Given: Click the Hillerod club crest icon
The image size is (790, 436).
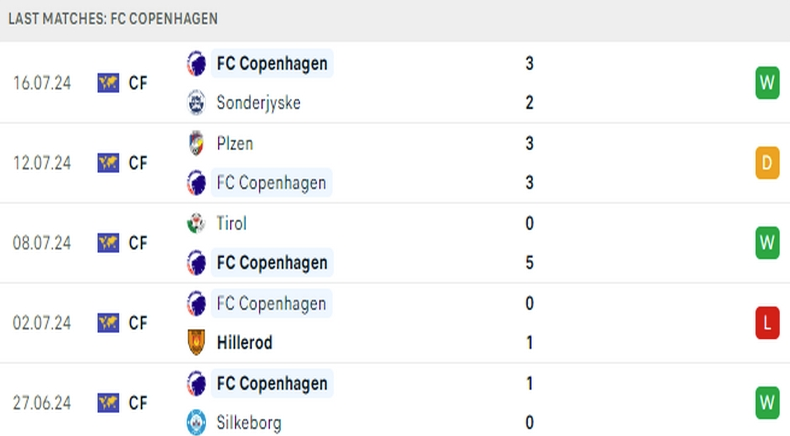Looking at the screenshot, I should [196, 343].
